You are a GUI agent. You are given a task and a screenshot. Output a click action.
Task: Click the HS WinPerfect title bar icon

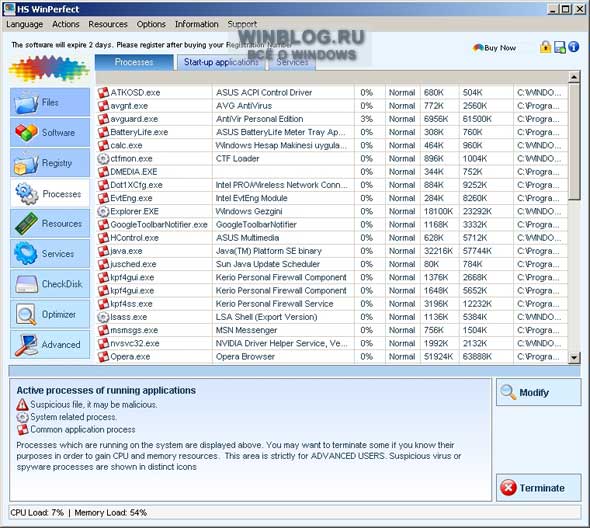(9, 9)
